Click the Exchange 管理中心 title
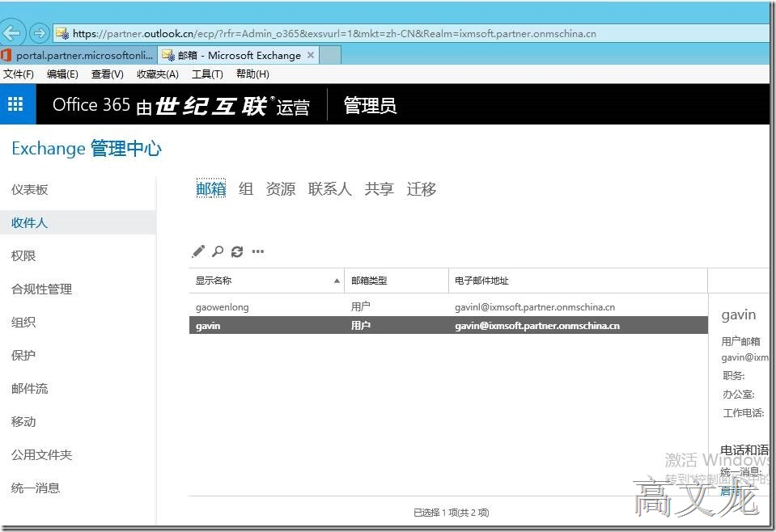Viewport: 776px width, 532px height. pyautogui.click(x=87, y=148)
